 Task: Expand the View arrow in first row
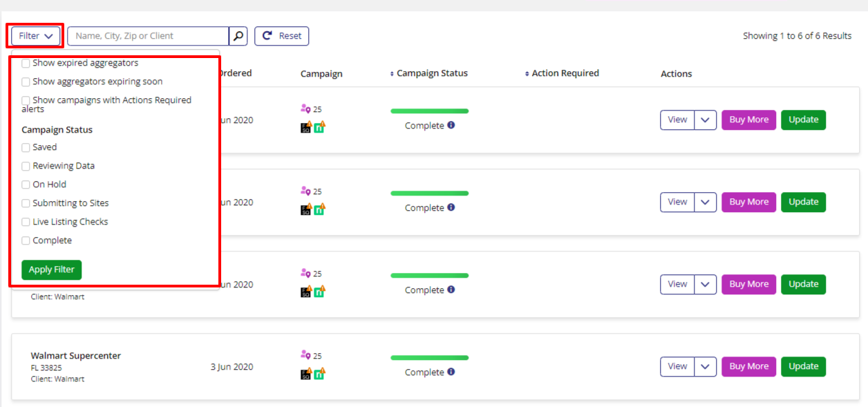point(705,120)
